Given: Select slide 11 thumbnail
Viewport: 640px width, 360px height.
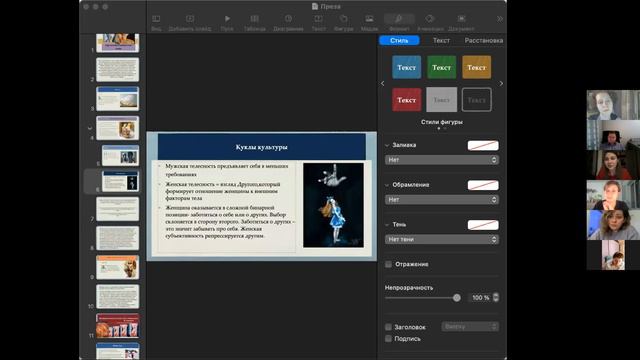Looking at the screenshot, I should tap(118, 326).
